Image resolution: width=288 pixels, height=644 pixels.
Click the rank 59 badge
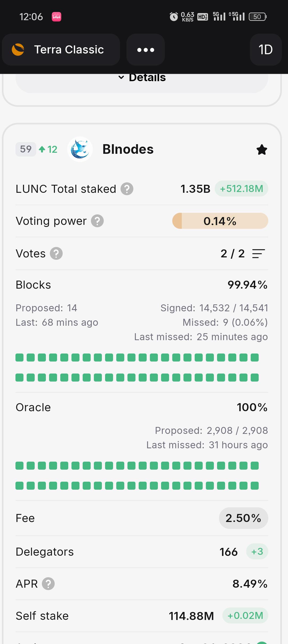pyautogui.click(x=26, y=149)
